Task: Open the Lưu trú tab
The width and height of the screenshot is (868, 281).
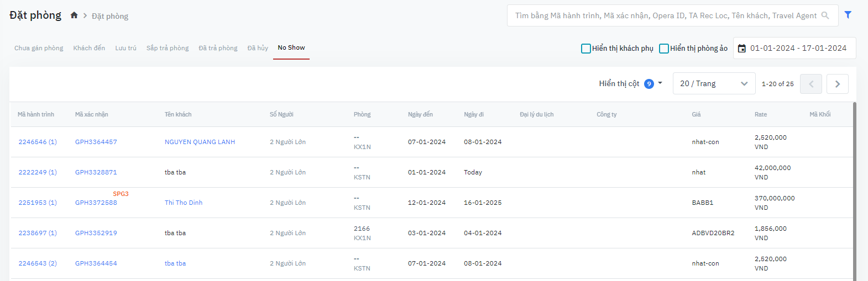Action: 126,48
